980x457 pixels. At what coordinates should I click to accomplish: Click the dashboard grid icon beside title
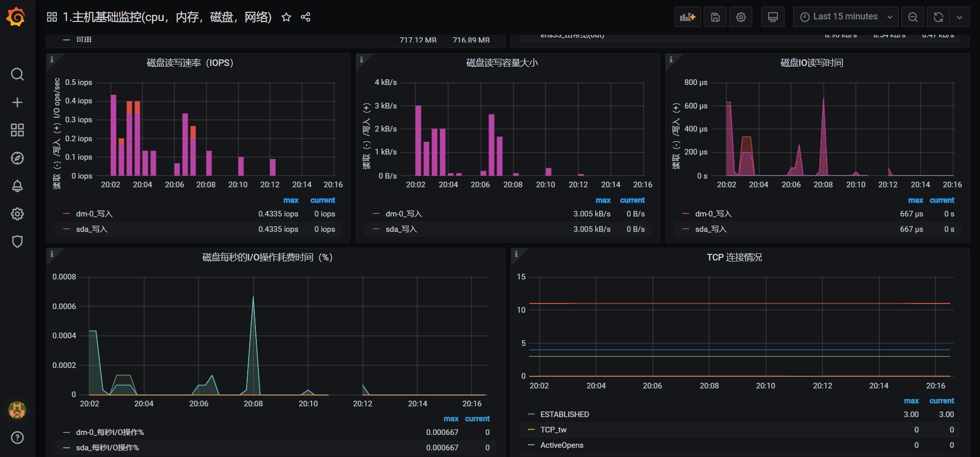click(x=52, y=17)
